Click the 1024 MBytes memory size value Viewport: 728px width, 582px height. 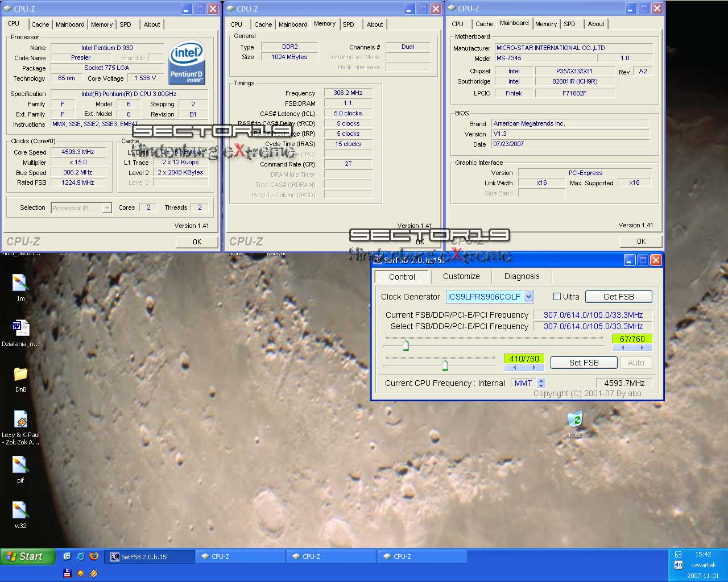pos(289,57)
